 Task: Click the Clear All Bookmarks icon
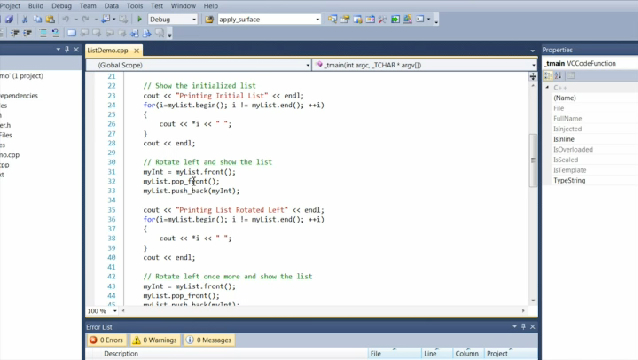pyautogui.click(x=160, y=33)
